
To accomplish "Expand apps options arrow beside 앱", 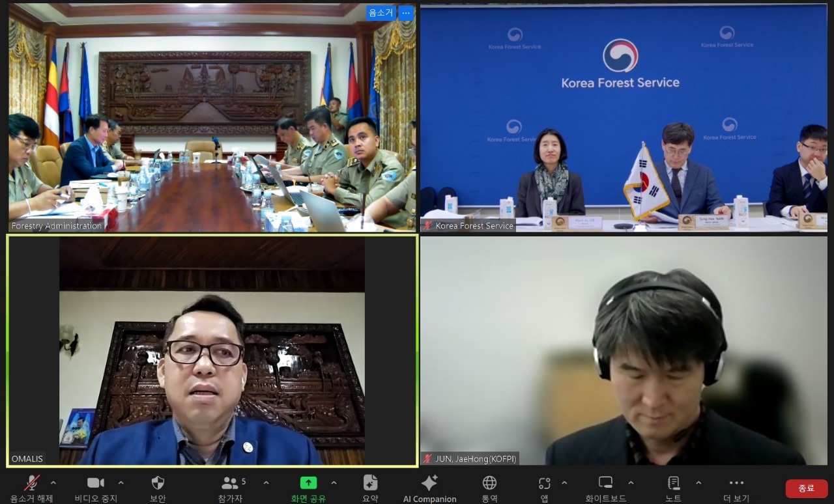I will pos(564,483).
